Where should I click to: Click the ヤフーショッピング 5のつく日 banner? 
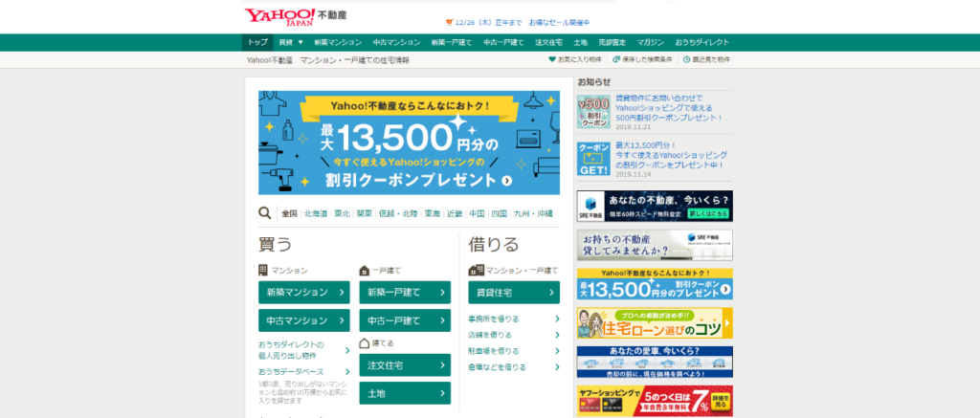[655, 401]
